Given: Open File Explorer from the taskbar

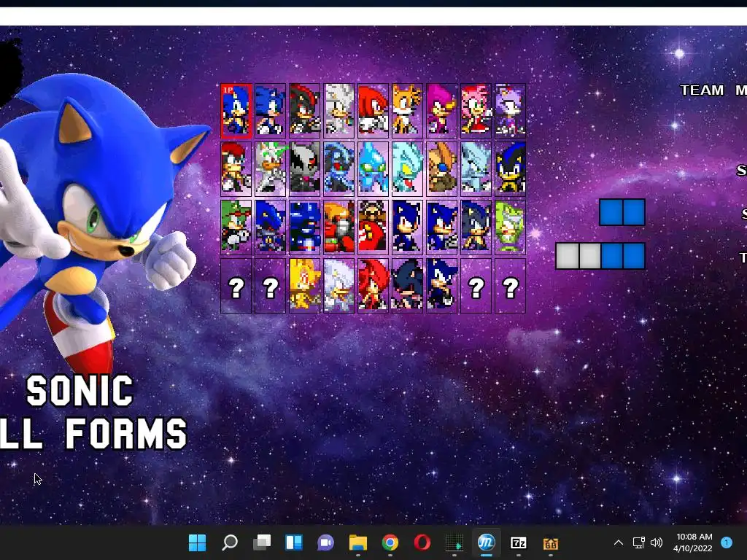Looking at the screenshot, I should (x=357, y=542).
